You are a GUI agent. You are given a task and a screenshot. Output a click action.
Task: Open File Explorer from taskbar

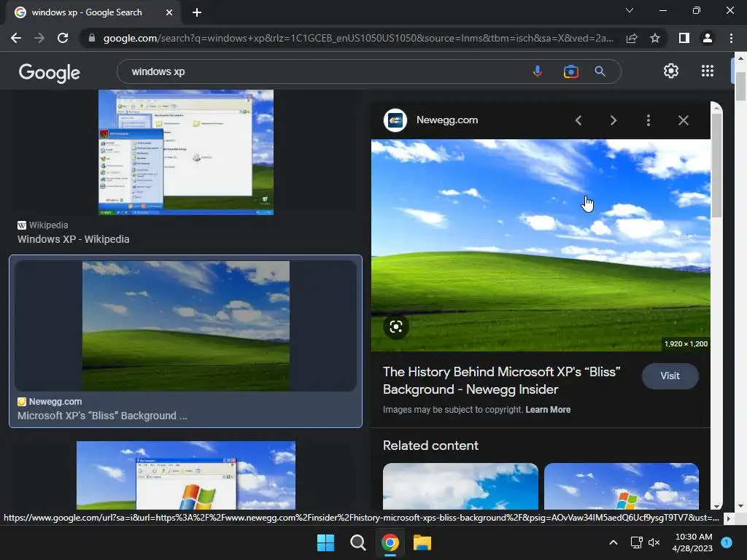[x=422, y=542]
